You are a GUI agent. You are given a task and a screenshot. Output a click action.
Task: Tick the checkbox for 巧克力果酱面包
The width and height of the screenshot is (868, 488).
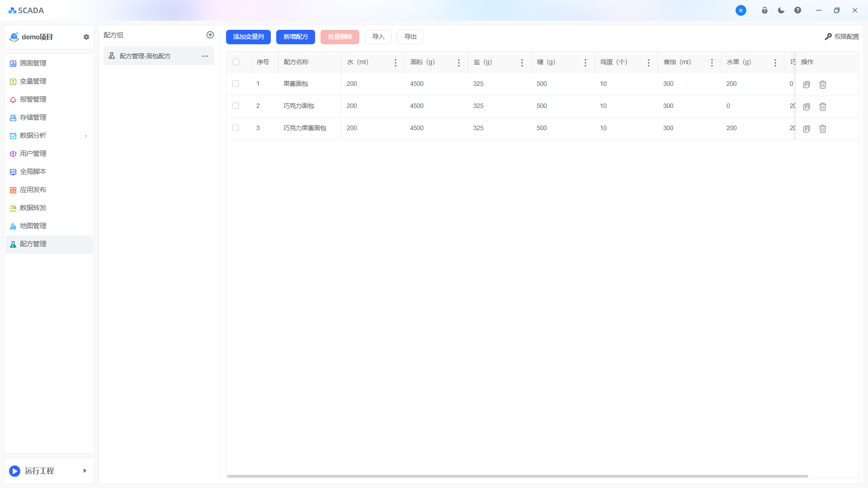pos(236,128)
